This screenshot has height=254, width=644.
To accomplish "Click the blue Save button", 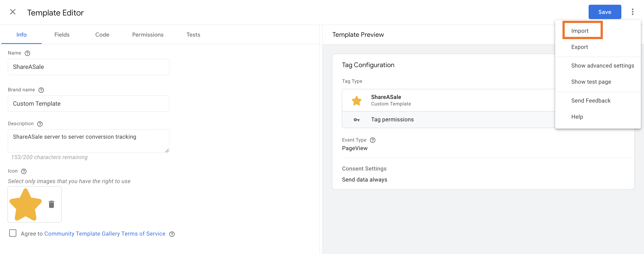I will click(605, 12).
